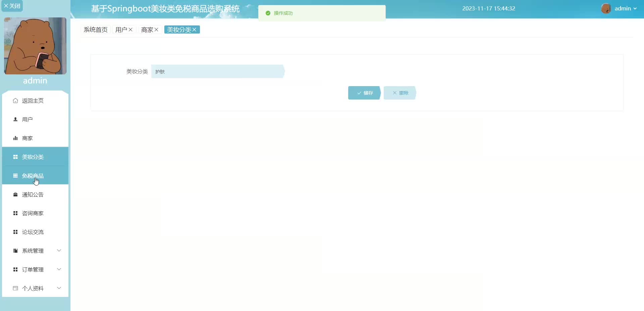Open 返回主页 in the sidebar

pyautogui.click(x=35, y=101)
